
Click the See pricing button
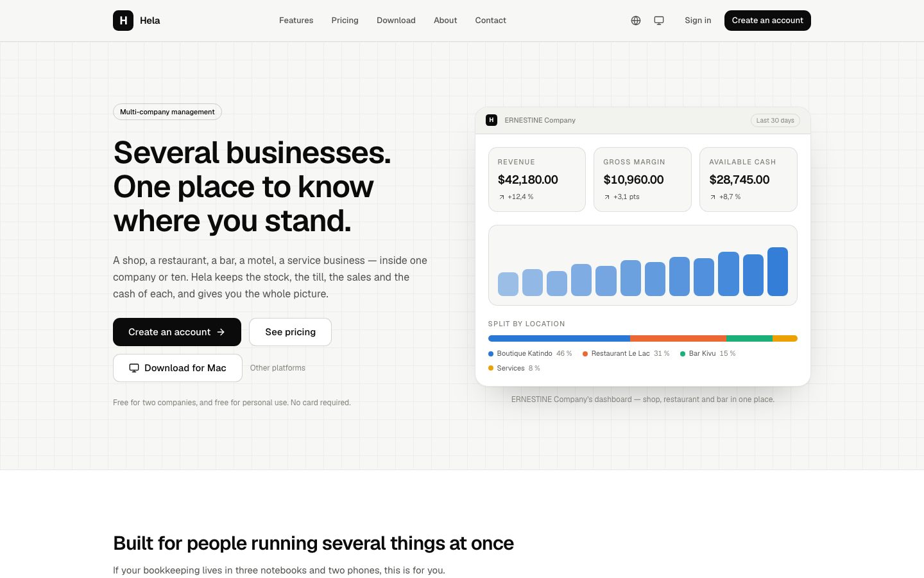(290, 332)
